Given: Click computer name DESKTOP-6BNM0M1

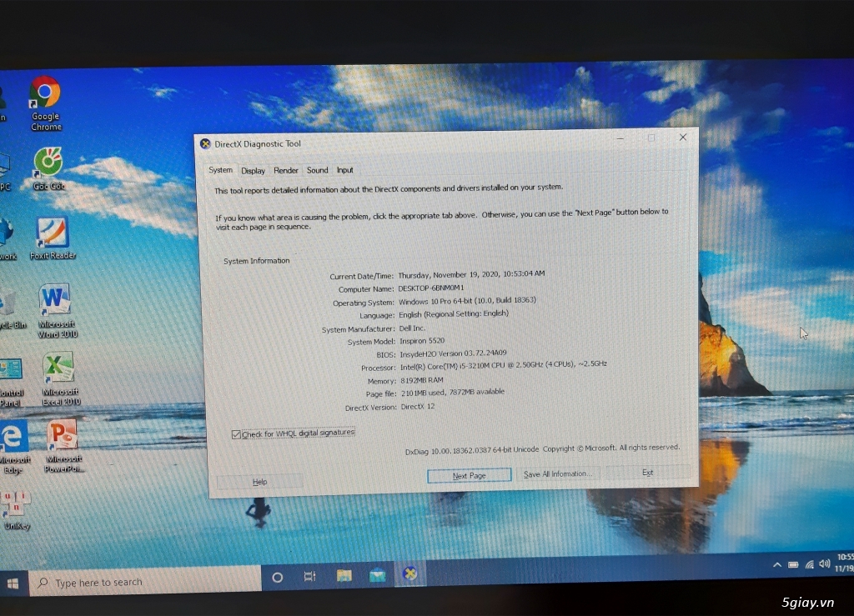Looking at the screenshot, I should click(x=431, y=288).
